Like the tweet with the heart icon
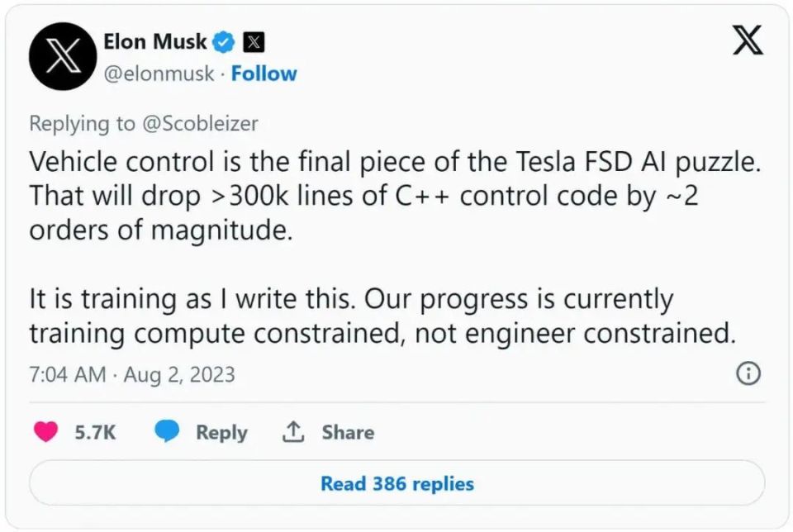 (45, 431)
